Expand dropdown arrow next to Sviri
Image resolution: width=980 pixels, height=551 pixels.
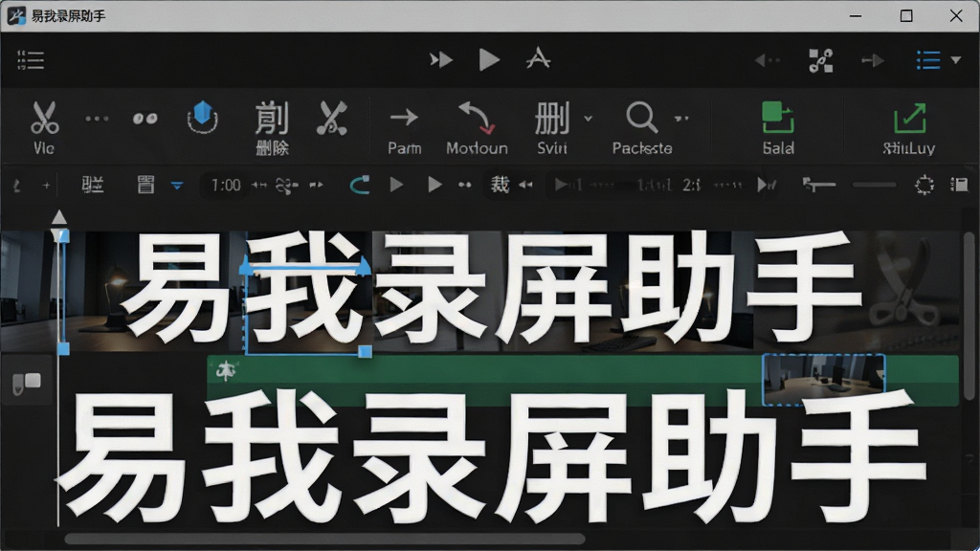pyautogui.click(x=589, y=118)
